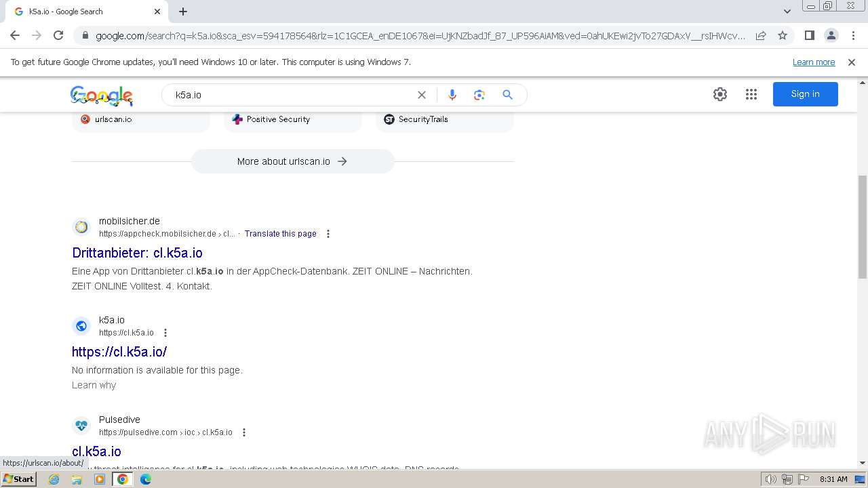This screenshot has width=868, height=488.
Task: Click the Pulsedive site favicon
Action: click(81, 426)
